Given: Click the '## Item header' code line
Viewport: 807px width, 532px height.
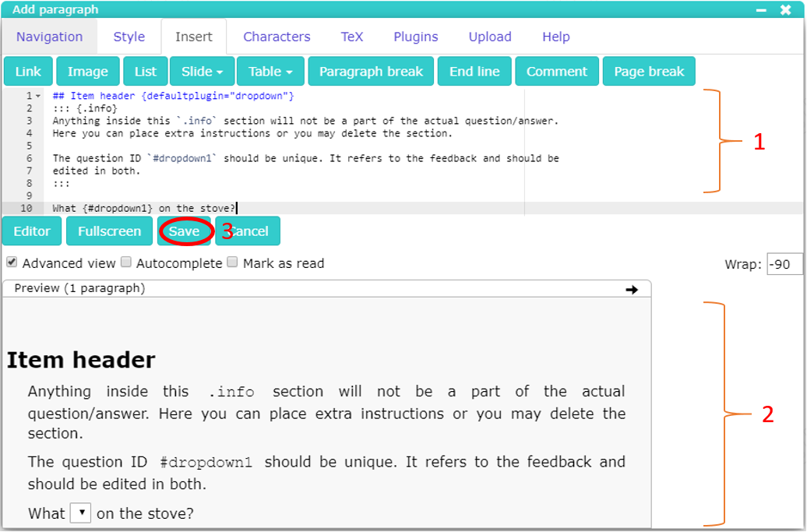Looking at the screenshot, I should click(174, 96).
